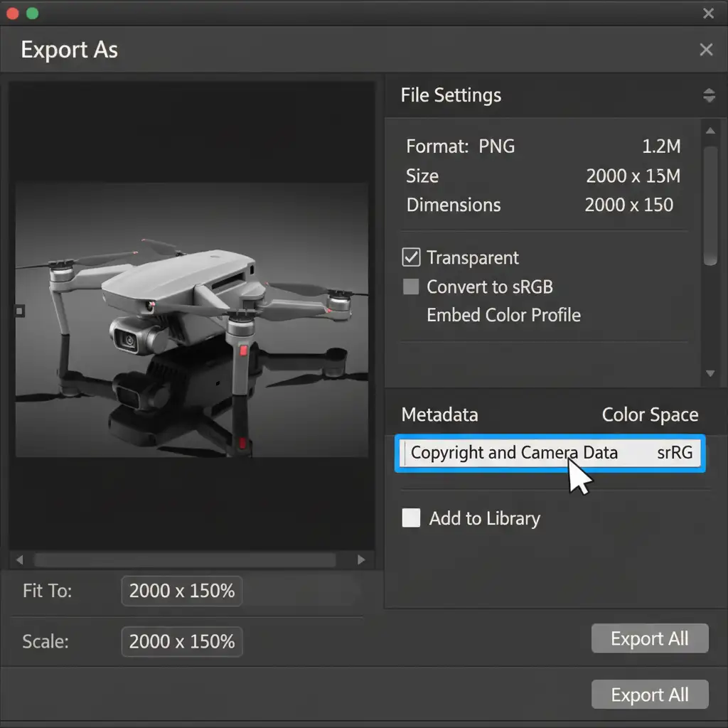Click the lower Export All button
This screenshot has width=728, height=728.
tap(649, 695)
